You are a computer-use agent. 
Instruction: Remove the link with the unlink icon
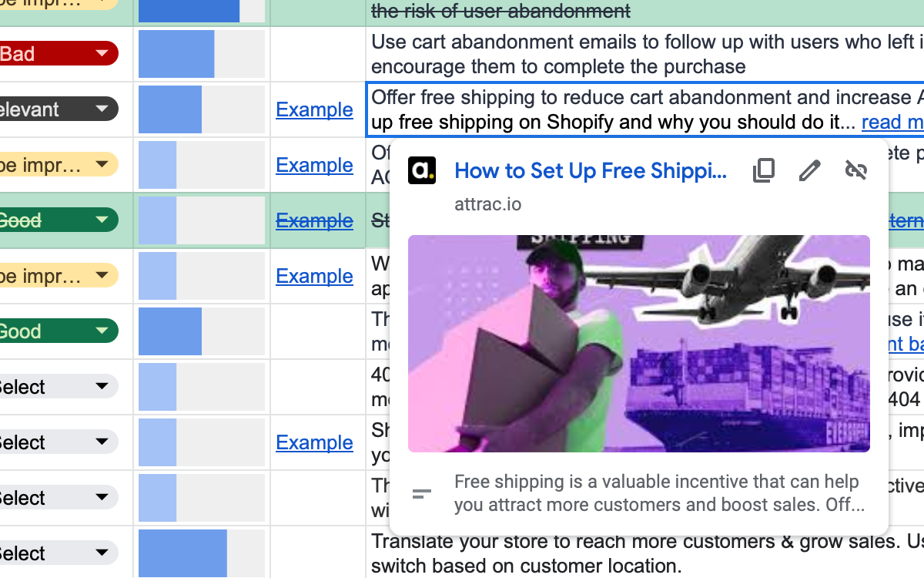[855, 171]
